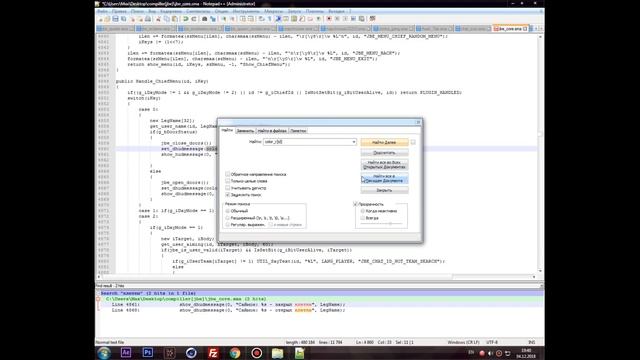Click the Play Macro toolbar icon
This screenshot has width=640, height=360.
click(x=345, y=19)
